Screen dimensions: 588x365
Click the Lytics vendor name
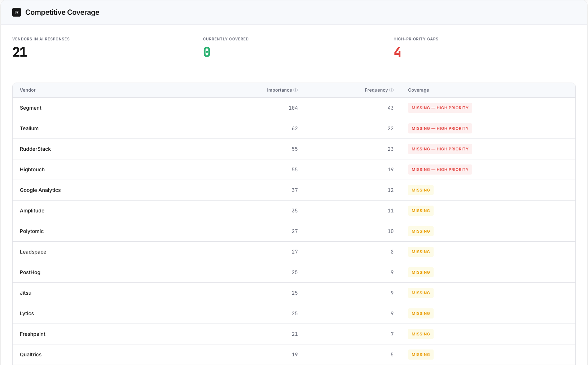pyautogui.click(x=27, y=313)
